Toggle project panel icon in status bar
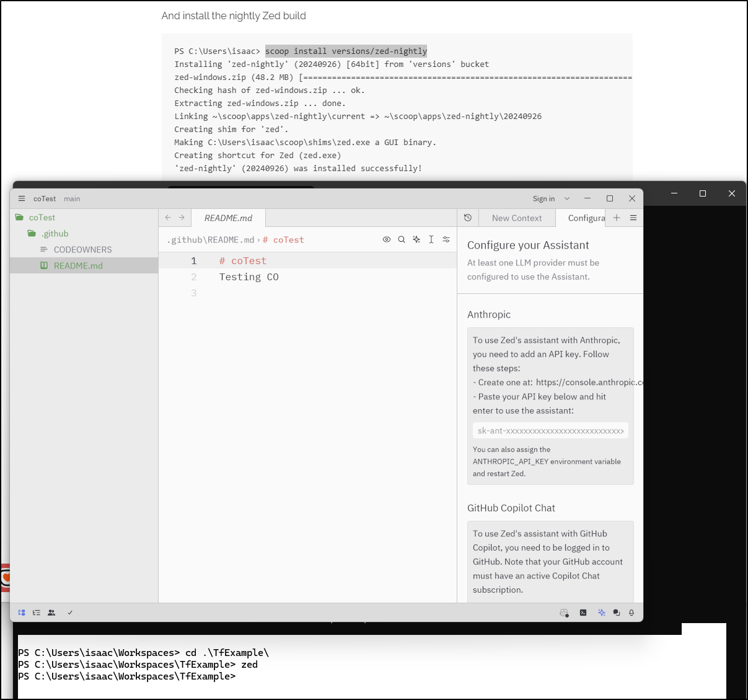748x700 pixels. (x=22, y=613)
